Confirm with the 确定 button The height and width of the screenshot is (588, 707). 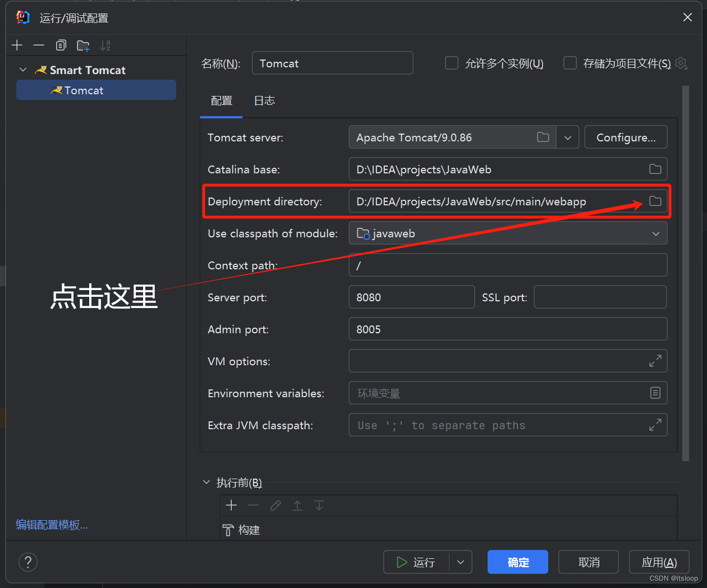pos(518,562)
